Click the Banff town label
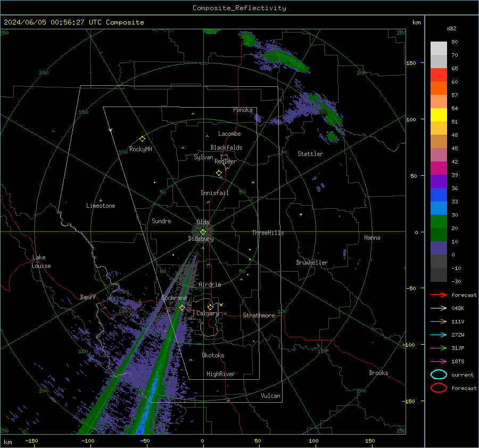 coord(88,297)
